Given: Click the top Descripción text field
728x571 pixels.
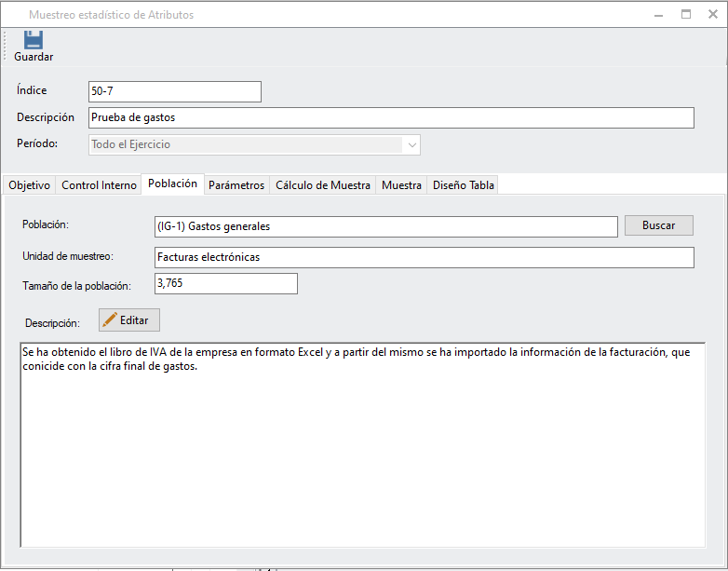Looking at the screenshot, I should [x=390, y=117].
